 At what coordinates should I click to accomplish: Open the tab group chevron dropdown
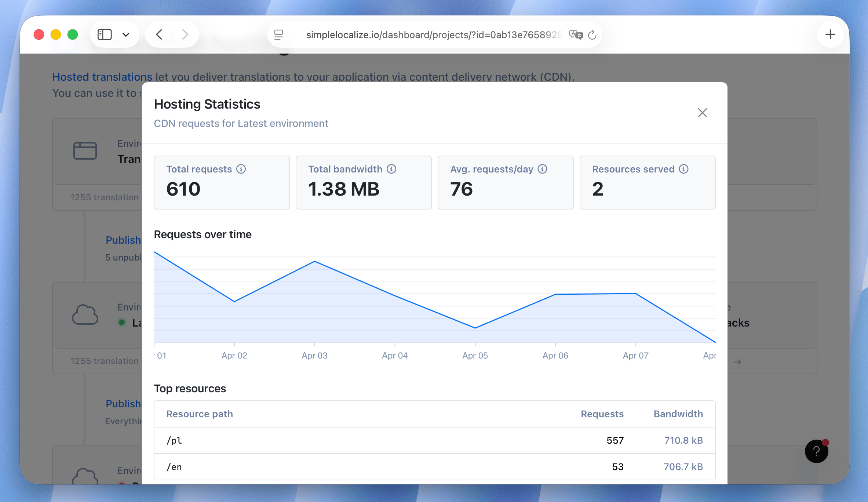click(126, 34)
